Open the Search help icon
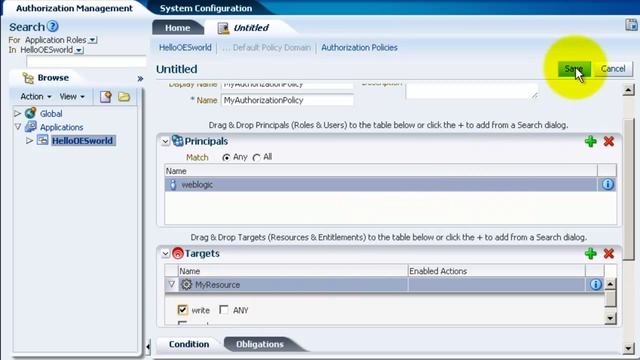 coord(52,27)
